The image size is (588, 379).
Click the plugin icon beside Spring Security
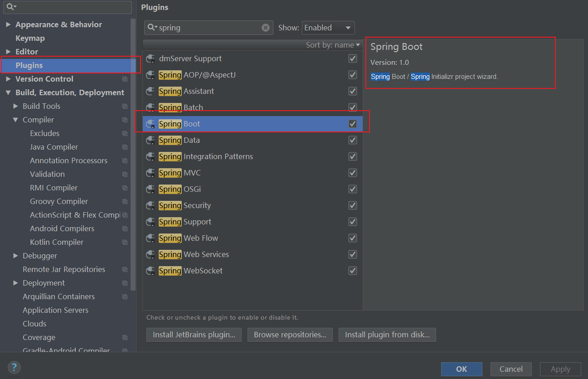click(x=151, y=206)
